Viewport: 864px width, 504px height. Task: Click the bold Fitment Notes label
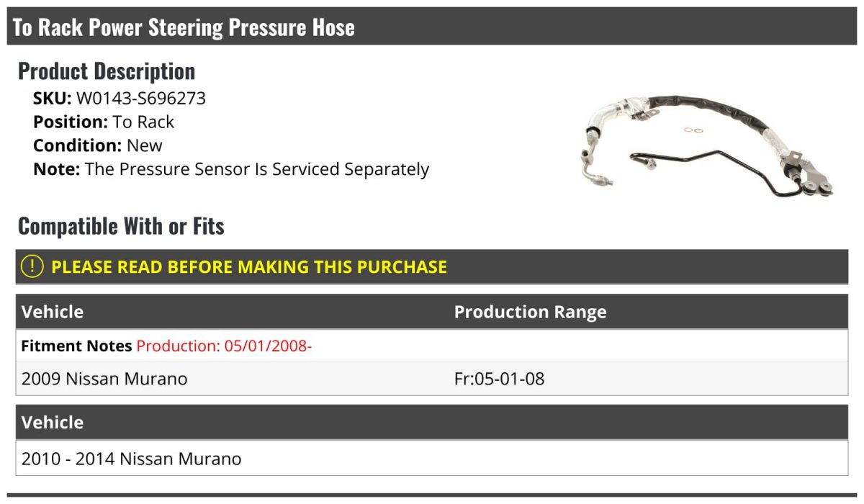click(x=76, y=346)
